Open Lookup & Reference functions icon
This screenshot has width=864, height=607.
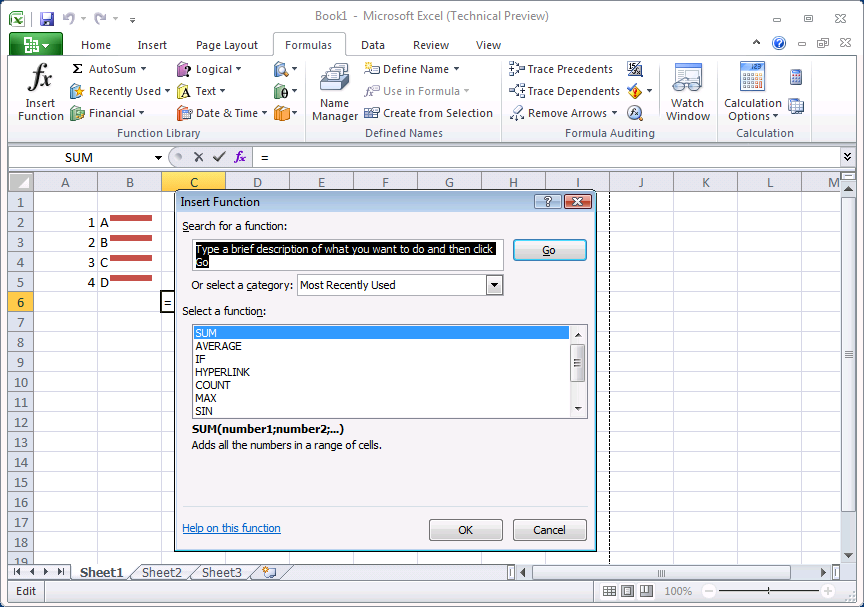(285, 69)
